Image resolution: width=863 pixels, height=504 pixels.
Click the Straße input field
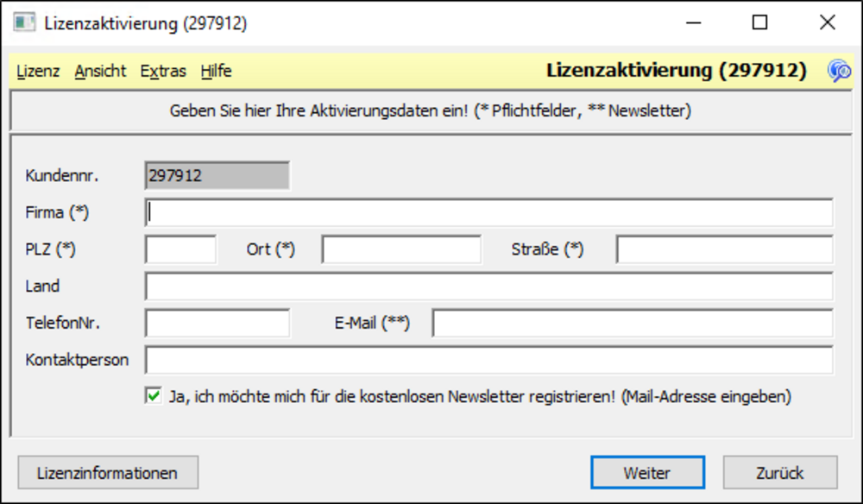[725, 249]
